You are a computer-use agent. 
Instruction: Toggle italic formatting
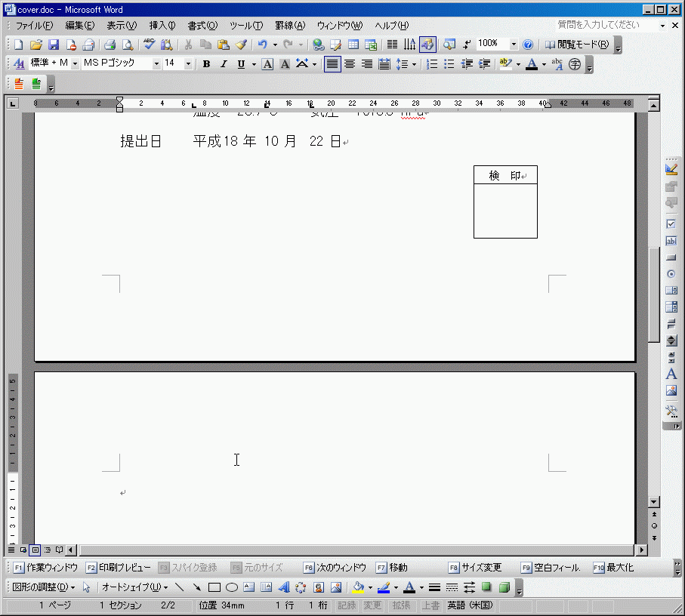click(224, 64)
